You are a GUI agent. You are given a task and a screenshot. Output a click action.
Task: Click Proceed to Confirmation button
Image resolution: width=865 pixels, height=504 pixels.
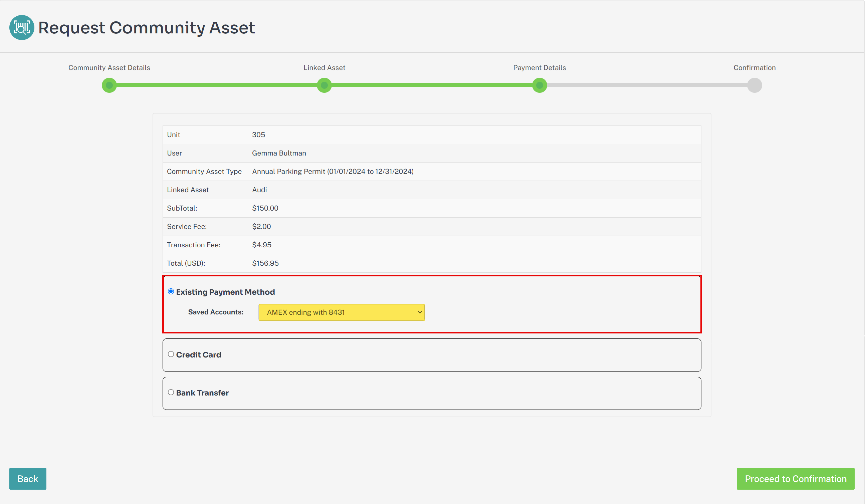pos(796,479)
